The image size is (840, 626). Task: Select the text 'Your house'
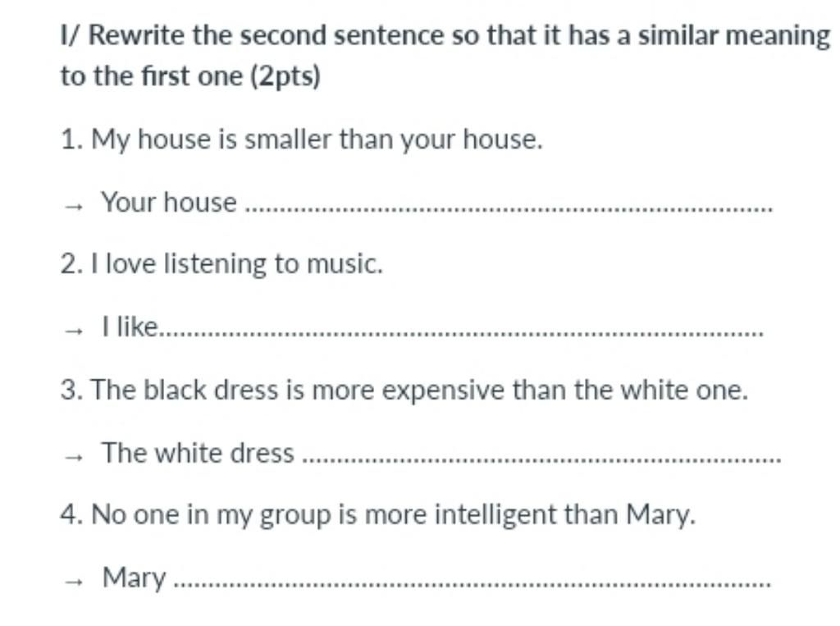point(169,202)
